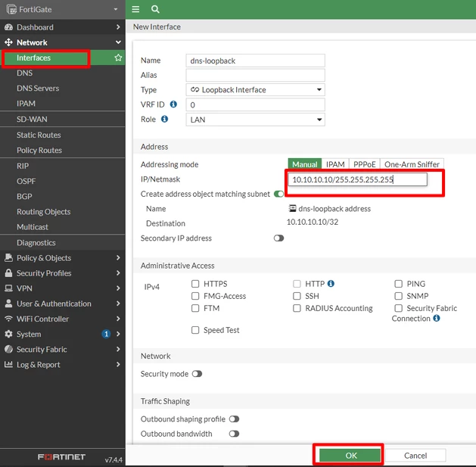Click the Fortinet logo in footer
This screenshot has height=467, width=476.
click(61, 457)
